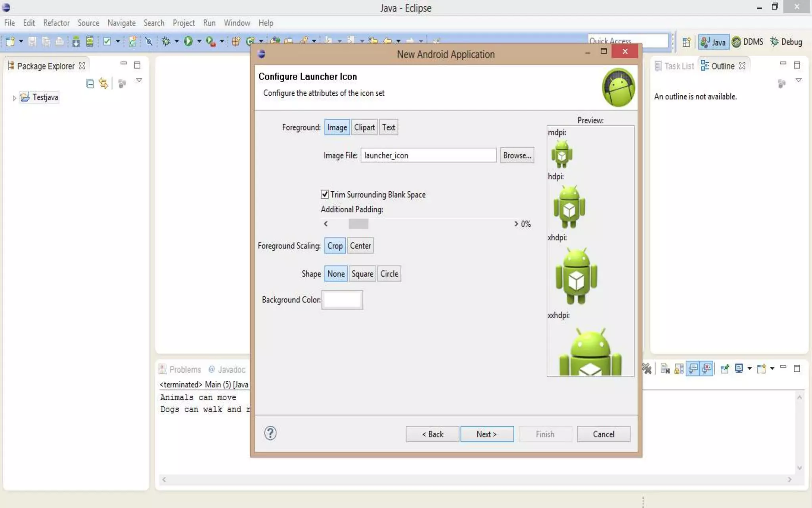Click the Skip All Breakpoints icon
The height and width of the screenshot is (508, 812).
tap(149, 41)
